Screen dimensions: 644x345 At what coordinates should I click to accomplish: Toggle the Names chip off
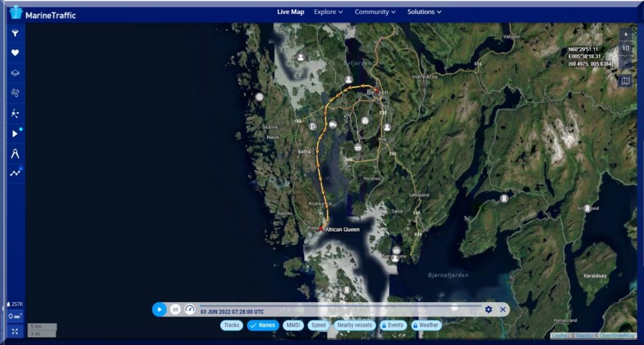tap(263, 325)
